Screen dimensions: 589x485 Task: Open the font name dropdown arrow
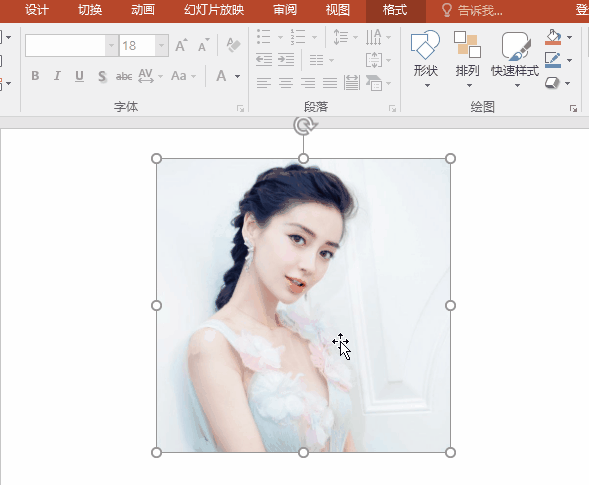coord(112,45)
